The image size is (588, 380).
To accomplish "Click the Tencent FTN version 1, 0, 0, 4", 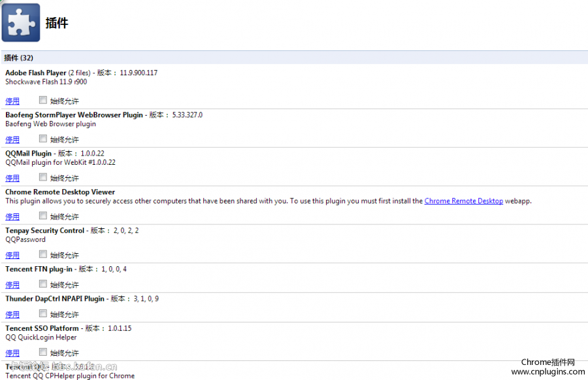I will coord(114,269).
